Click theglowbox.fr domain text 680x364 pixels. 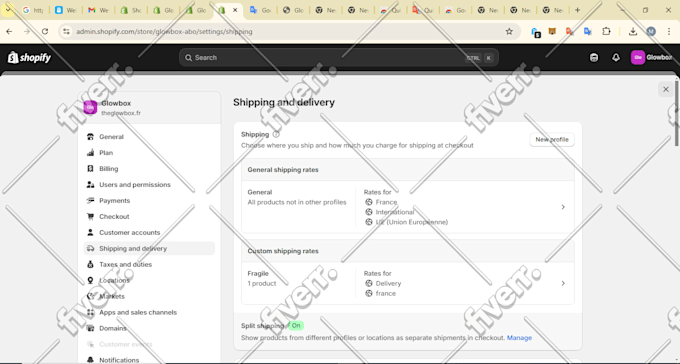121,113
